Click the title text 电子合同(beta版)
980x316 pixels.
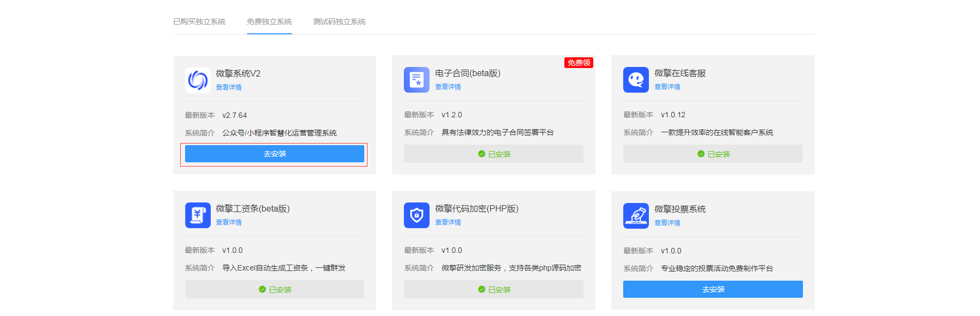(468, 73)
